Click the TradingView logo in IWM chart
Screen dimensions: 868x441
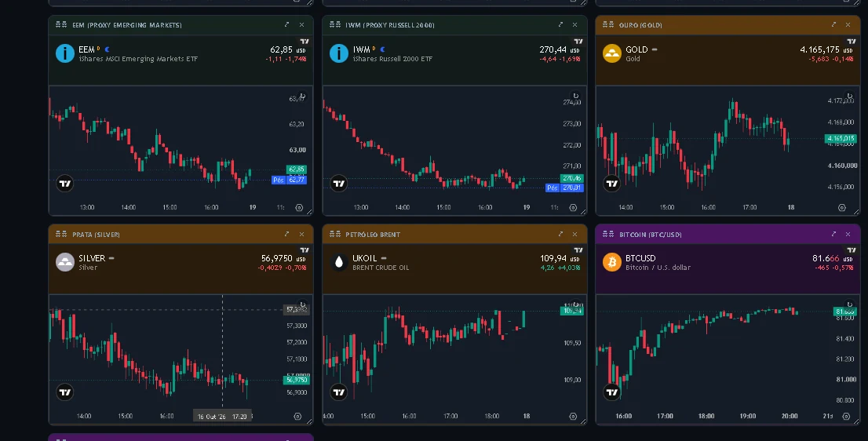point(339,183)
